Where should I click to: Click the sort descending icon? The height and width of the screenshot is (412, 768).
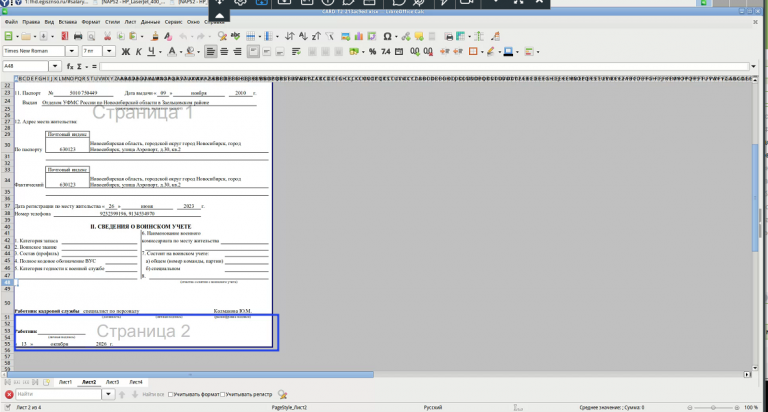click(316, 36)
